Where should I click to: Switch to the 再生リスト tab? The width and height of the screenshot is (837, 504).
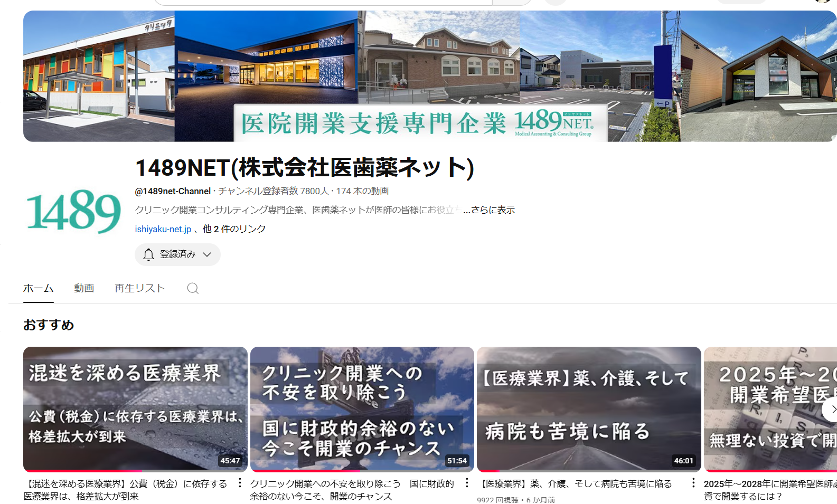(140, 288)
